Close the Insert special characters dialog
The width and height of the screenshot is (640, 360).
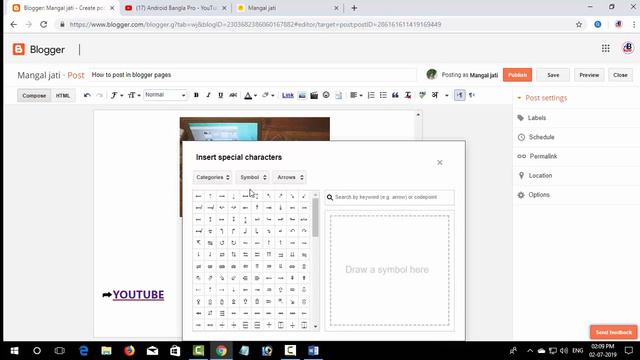pos(440,162)
